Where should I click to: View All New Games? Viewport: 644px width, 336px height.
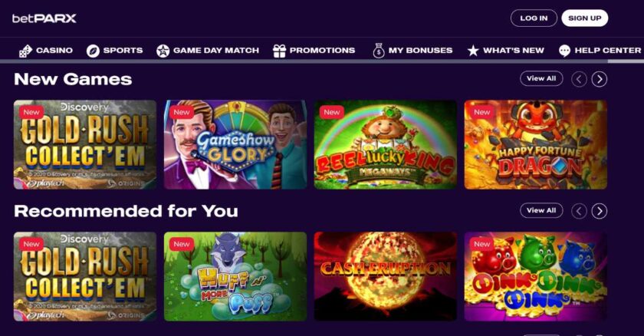pyautogui.click(x=541, y=78)
